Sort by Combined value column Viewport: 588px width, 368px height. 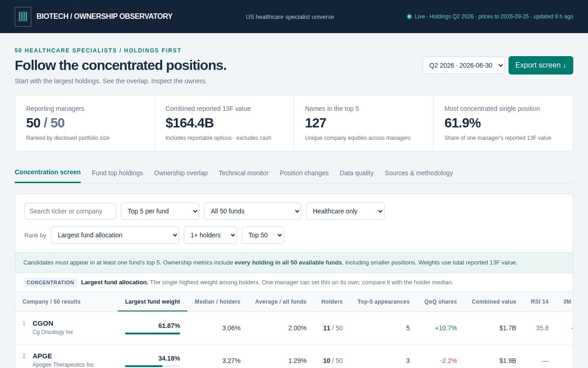(494, 302)
